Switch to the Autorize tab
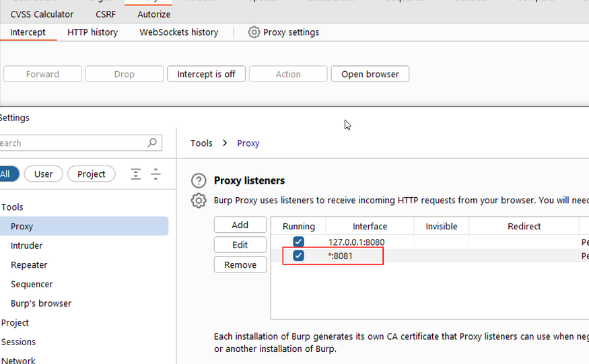 click(154, 14)
